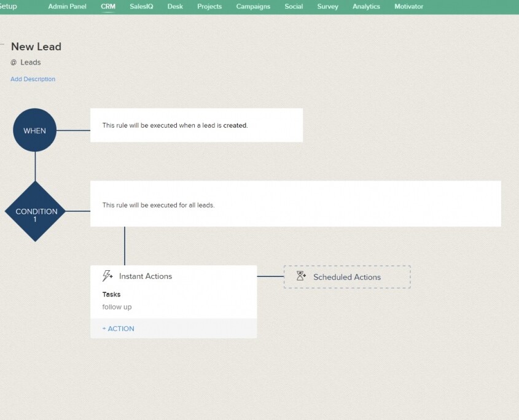Click the Scheduled Actions hourglass icon
The height and width of the screenshot is (420, 519).
pyautogui.click(x=301, y=276)
